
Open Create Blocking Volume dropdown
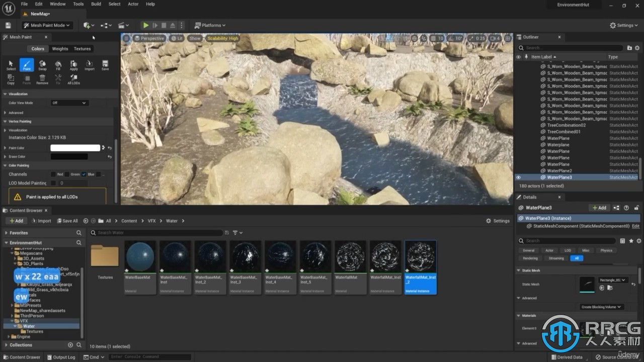pyautogui.click(x=602, y=307)
